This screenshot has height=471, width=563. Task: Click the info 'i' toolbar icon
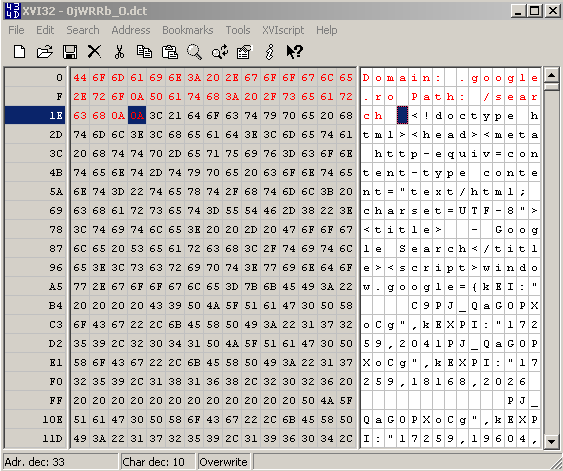coord(270,52)
